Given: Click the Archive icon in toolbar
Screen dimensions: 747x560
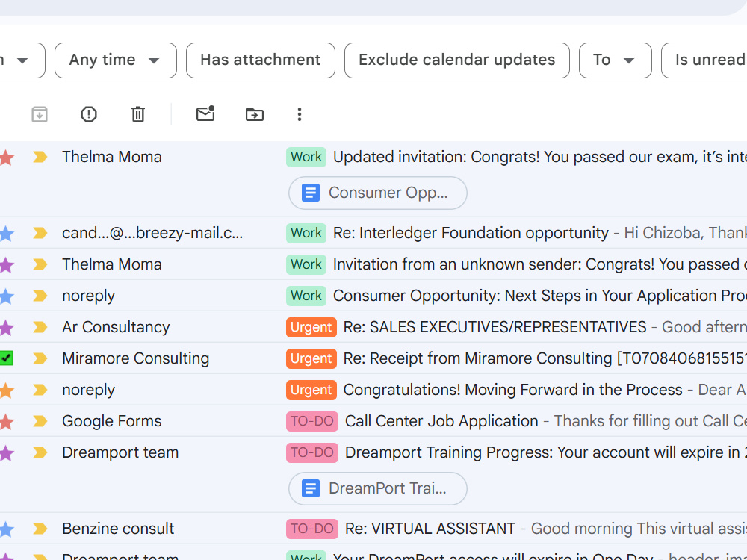Looking at the screenshot, I should pos(40,114).
